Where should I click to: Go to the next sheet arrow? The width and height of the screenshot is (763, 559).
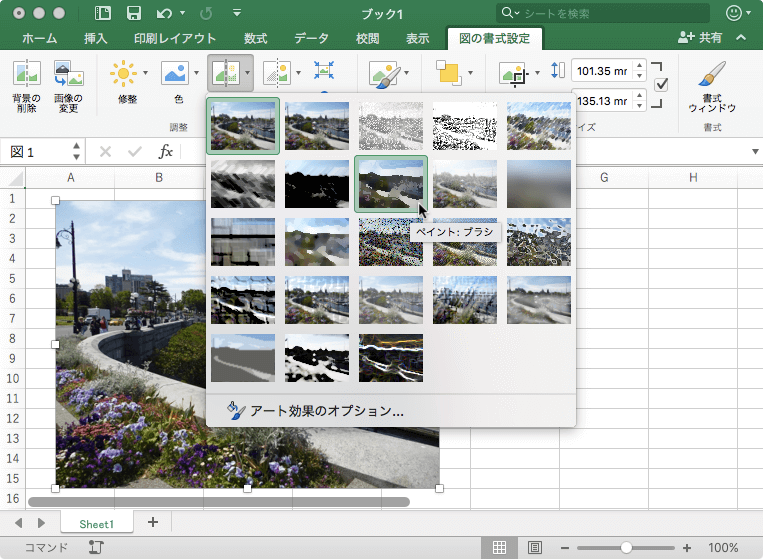(41, 523)
